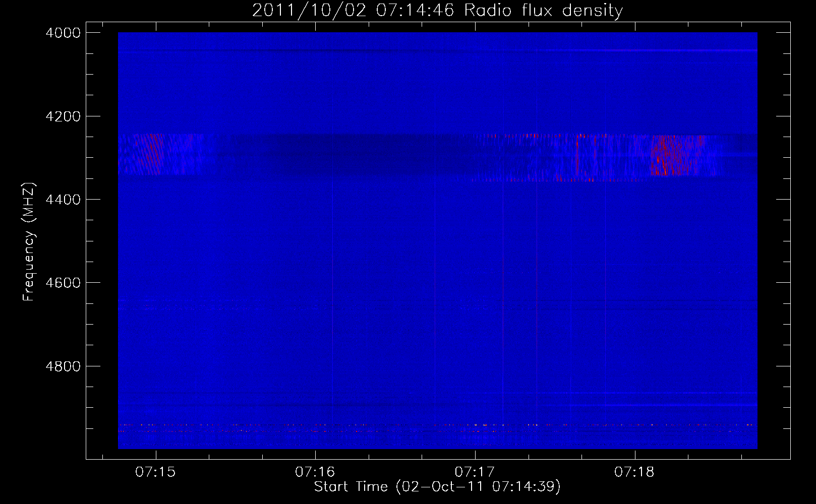The height and width of the screenshot is (504, 816).
Task: Click the 4000 frequency tick label
Action: point(63,33)
